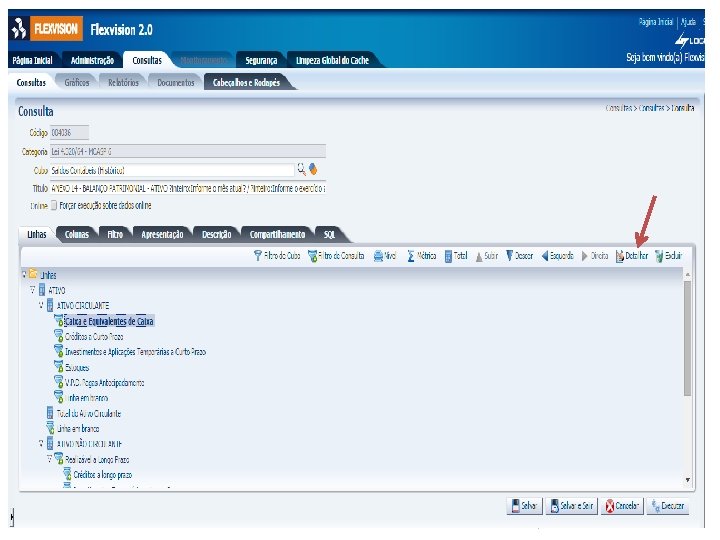Open the Página Inicial main tab
The height and width of the screenshot is (540, 720).
(33, 60)
